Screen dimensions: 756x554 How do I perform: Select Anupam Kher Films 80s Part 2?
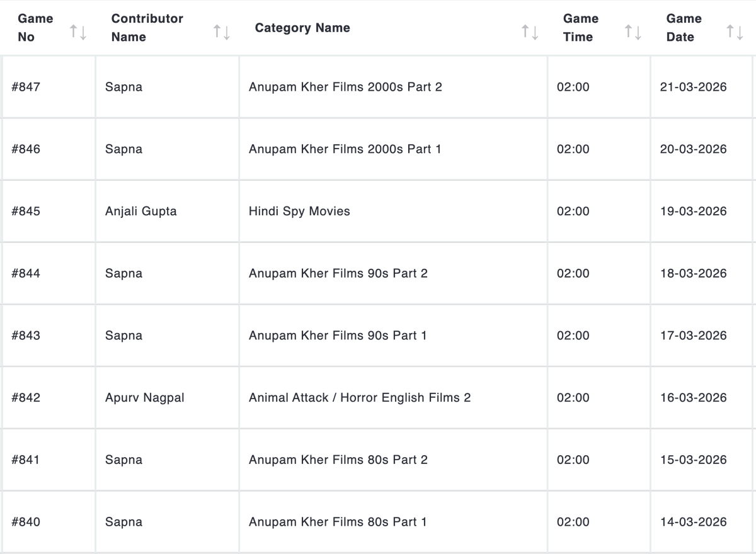(338, 460)
